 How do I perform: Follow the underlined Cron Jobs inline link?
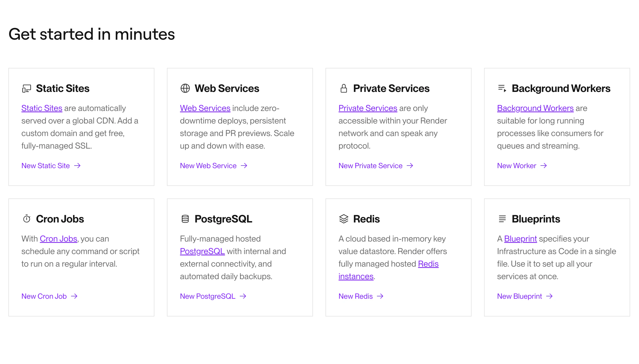59,239
